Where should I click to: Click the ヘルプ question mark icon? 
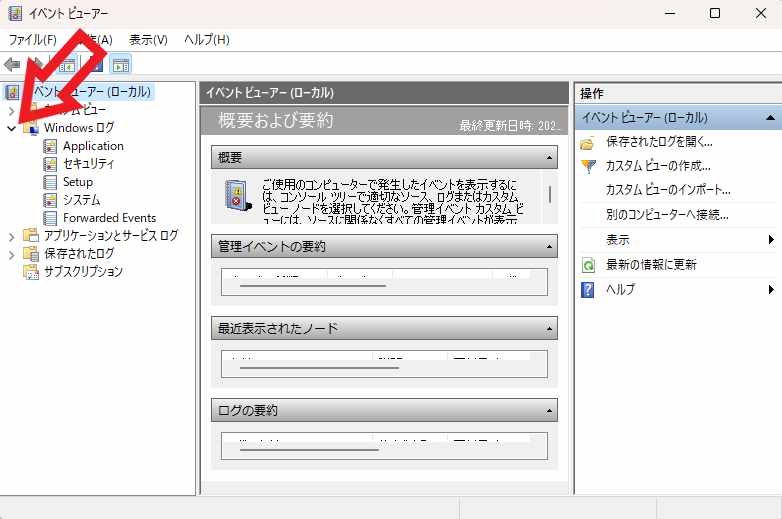pos(588,290)
